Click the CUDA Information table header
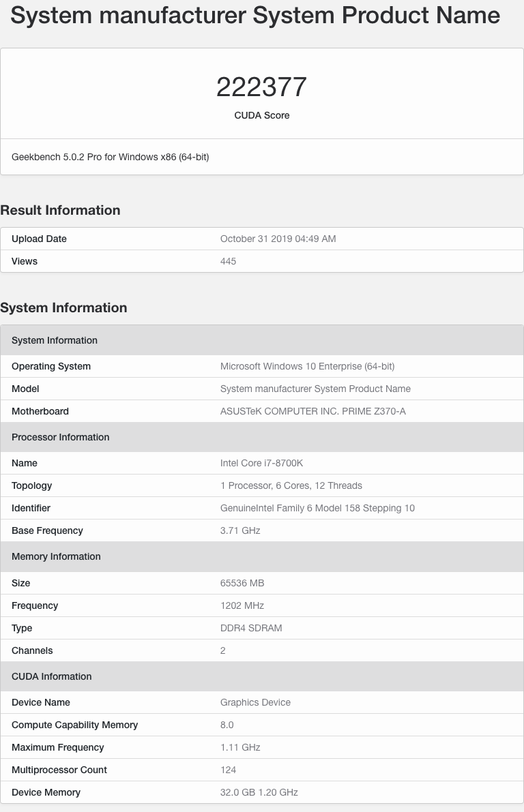 [262, 676]
